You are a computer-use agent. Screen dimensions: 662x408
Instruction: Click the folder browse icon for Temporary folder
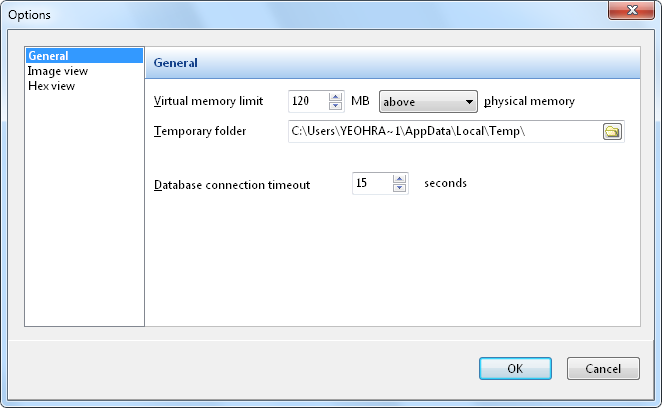pyautogui.click(x=612, y=132)
